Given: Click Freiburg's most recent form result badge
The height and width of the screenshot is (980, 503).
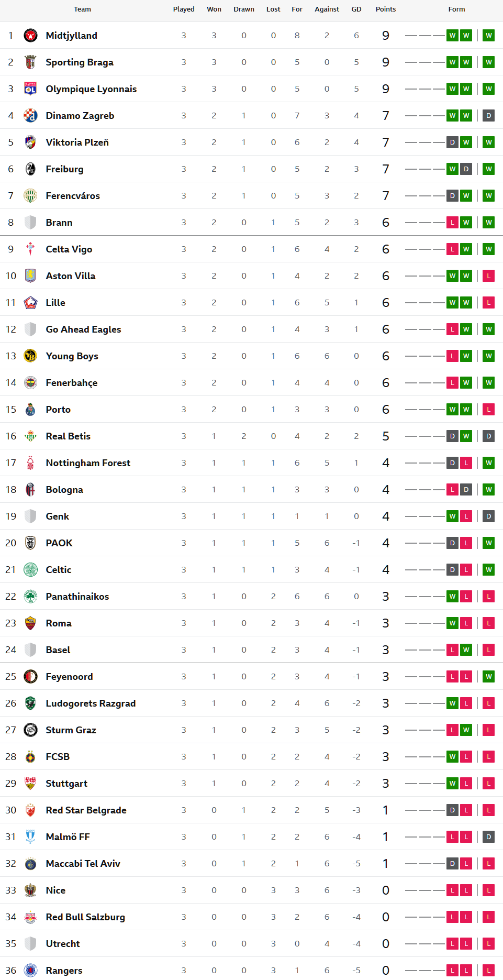Looking at the screenshot, I should pos(488,169).
